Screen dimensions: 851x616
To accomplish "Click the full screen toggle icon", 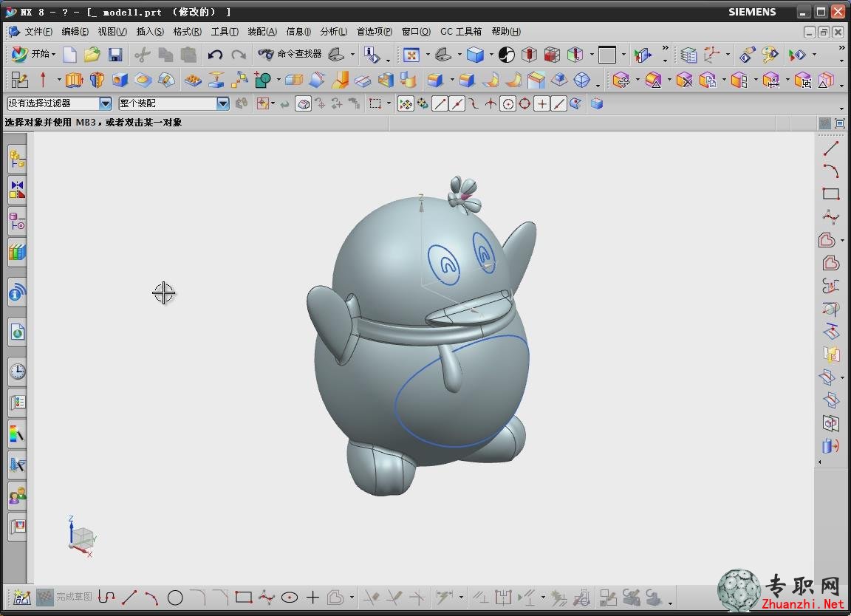I will pyautogui.click(x=840, y=124).
